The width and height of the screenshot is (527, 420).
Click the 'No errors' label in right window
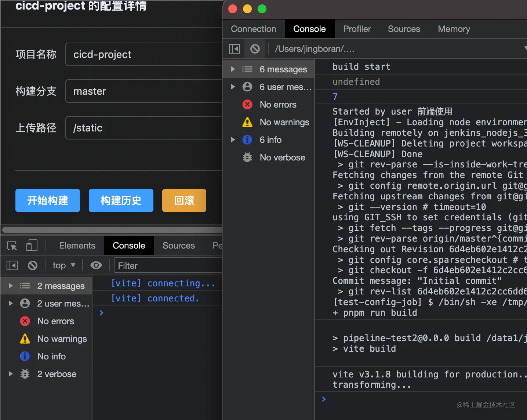pyautogui.click(x=278, y=104)
